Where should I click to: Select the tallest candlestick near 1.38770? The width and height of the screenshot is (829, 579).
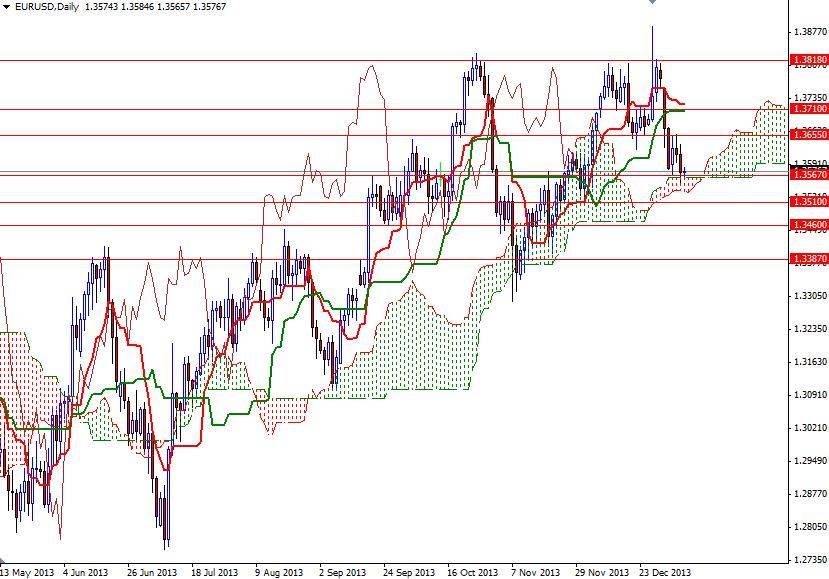(x=652, y=45)
